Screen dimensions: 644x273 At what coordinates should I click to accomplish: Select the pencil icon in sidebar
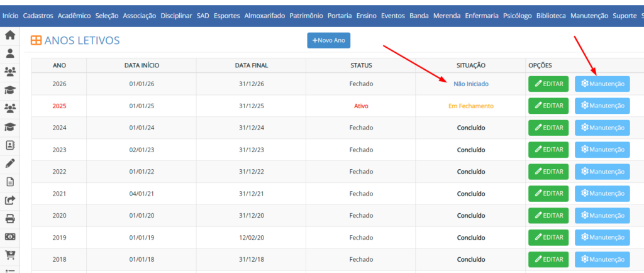coord(10,164)
